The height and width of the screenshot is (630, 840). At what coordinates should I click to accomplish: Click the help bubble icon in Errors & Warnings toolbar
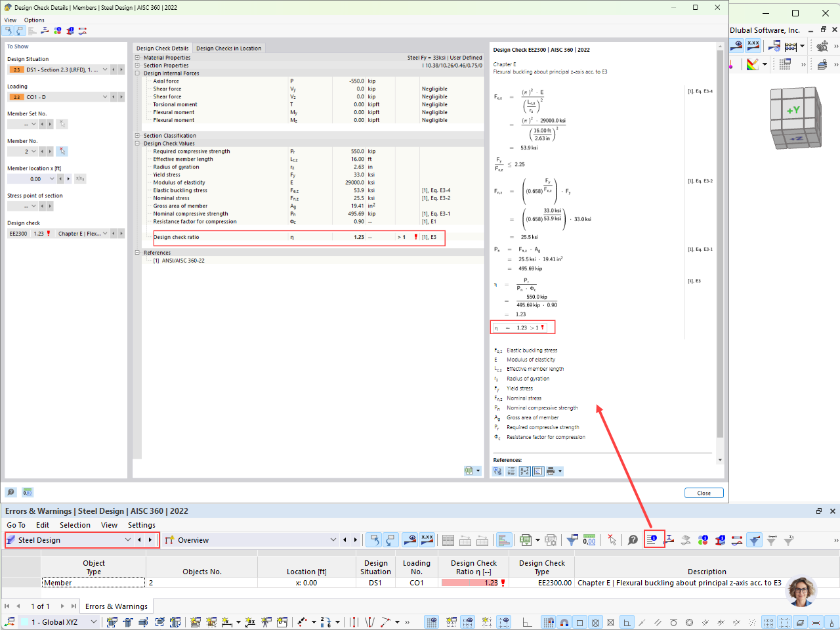(633, 540)
